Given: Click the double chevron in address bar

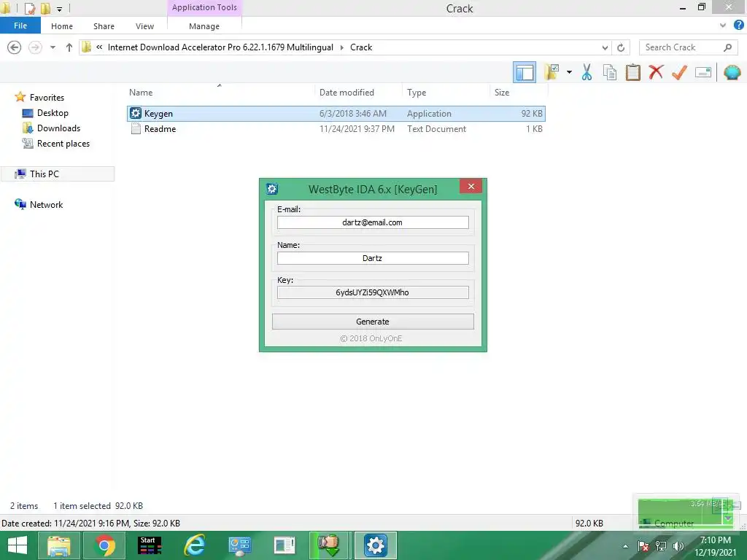Looking at the screenshot, I should [99, 47].
